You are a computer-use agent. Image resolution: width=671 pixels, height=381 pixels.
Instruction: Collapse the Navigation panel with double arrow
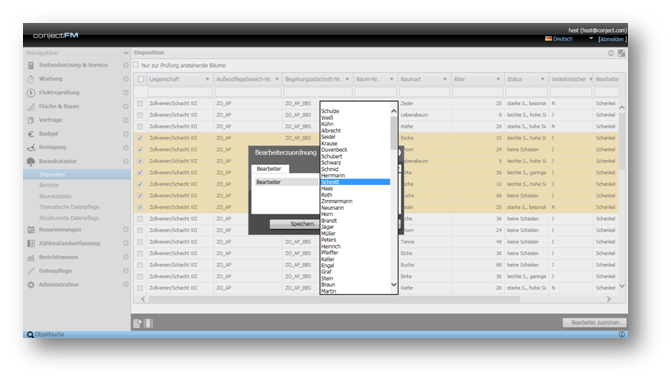tap(126, 53)
